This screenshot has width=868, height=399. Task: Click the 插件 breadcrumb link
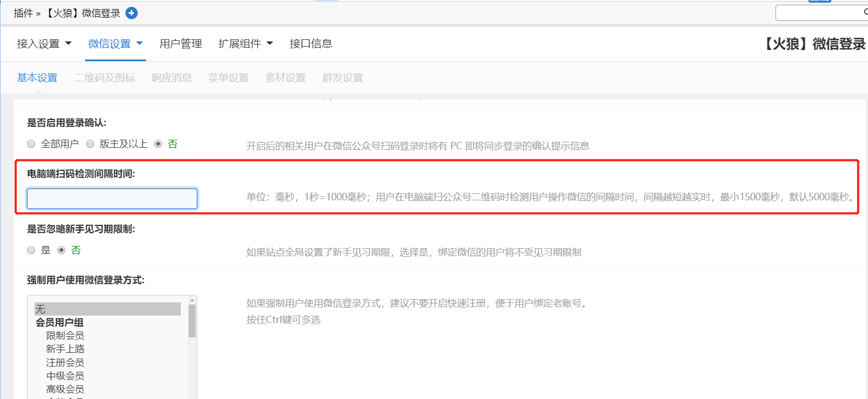coord(23,13)
